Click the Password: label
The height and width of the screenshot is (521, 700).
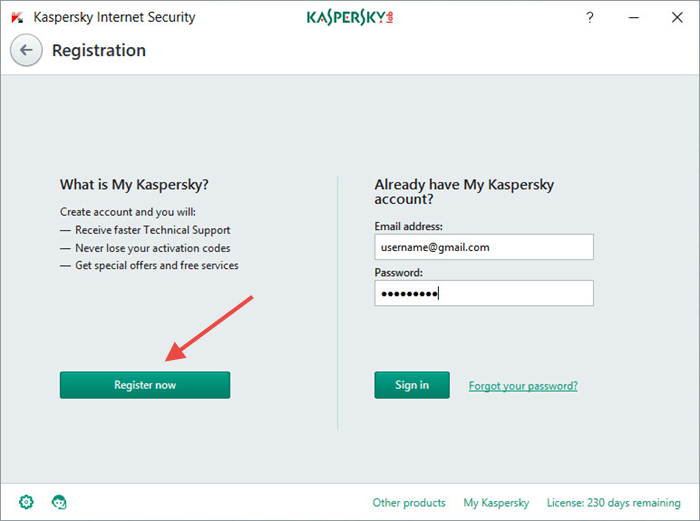398,272
